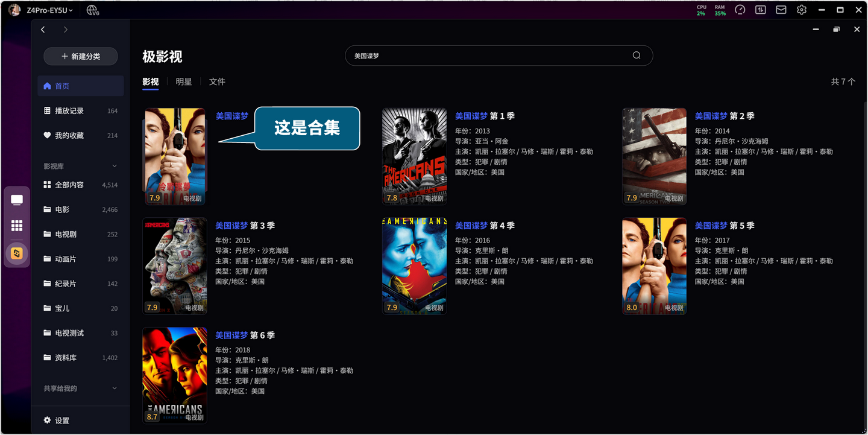Switch to the 文件 tab

coord(217,82)
